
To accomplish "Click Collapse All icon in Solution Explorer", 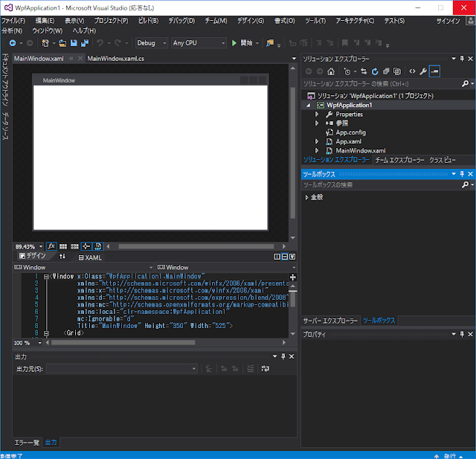I will tap(386, 71).
